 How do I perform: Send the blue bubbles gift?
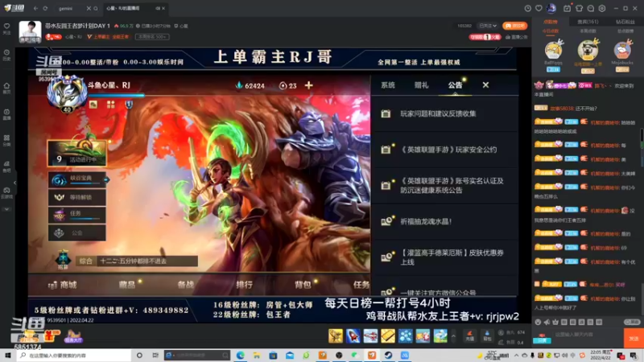pyautogui.click(x=406, y=335)
